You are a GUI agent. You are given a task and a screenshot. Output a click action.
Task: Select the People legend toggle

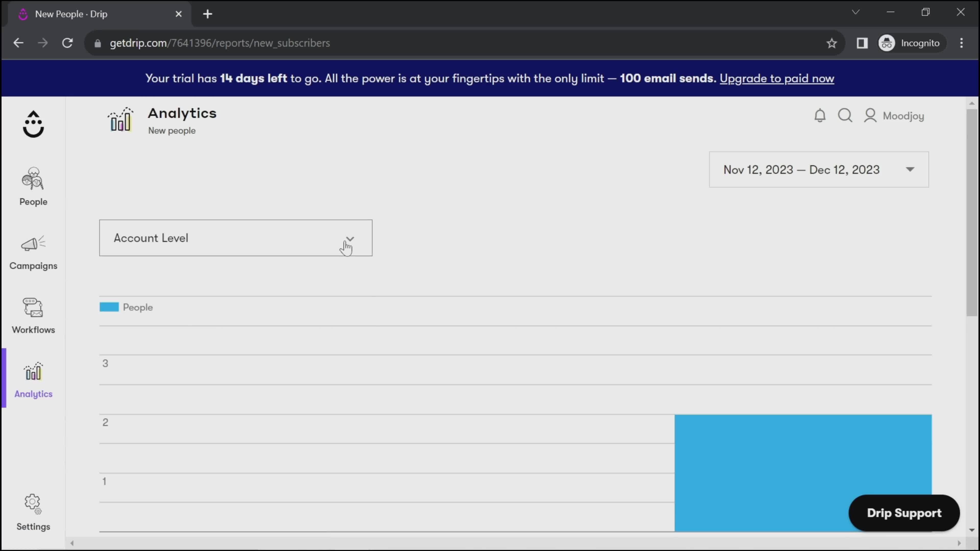pos(127,307)
